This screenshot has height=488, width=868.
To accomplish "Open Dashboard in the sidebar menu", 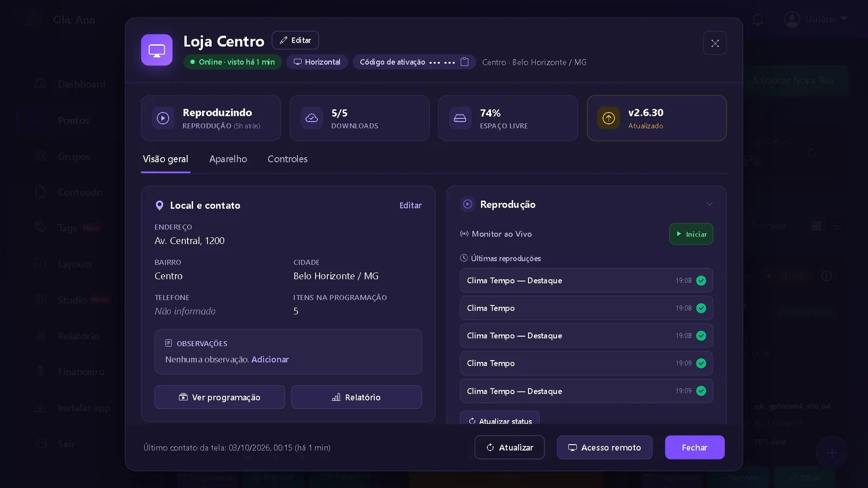I will (x=71, y=85).
